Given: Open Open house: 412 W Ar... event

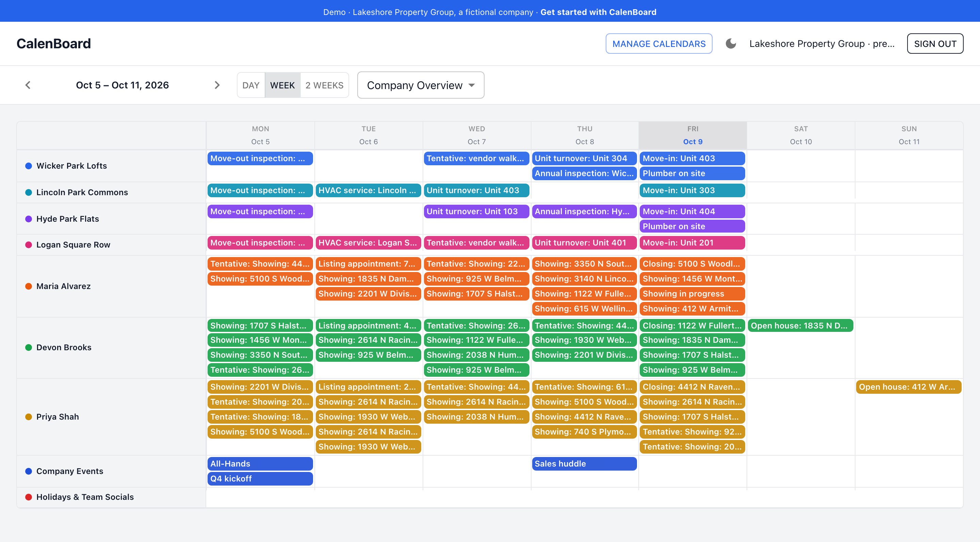Looking at the screenshot, I should [x=909, y=387].
